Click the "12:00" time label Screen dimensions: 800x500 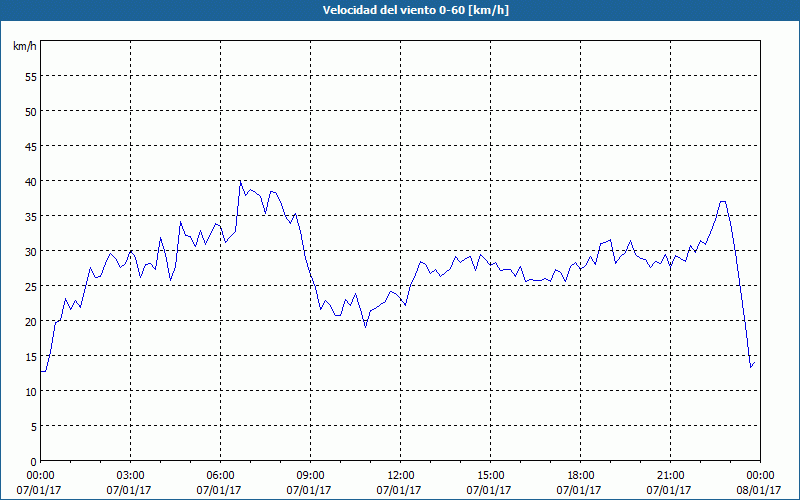pyautogui.click(x=401, y=476)
